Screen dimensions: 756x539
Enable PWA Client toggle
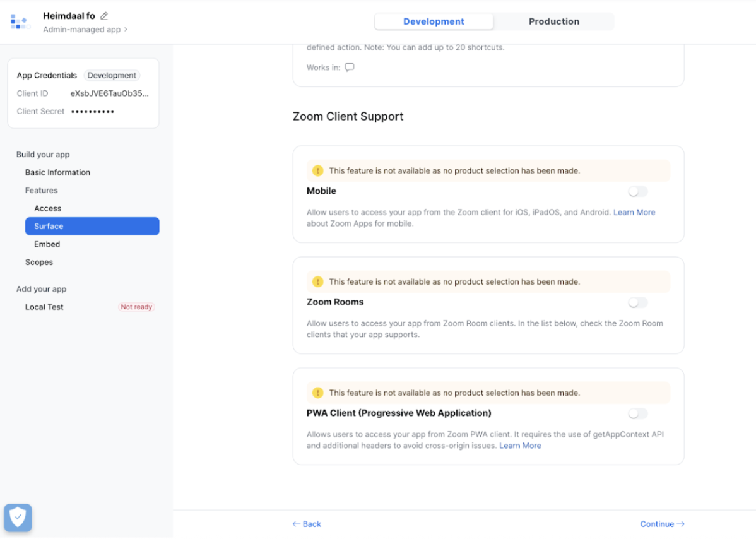(x=637, y=413)
